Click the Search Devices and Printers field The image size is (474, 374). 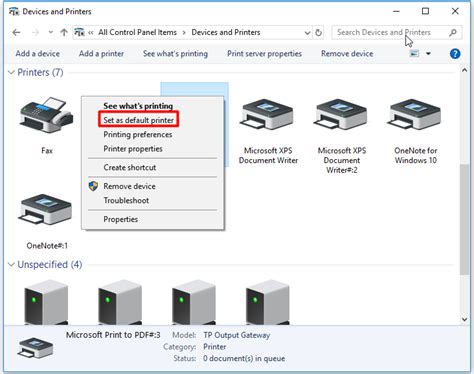click(397, 32)
